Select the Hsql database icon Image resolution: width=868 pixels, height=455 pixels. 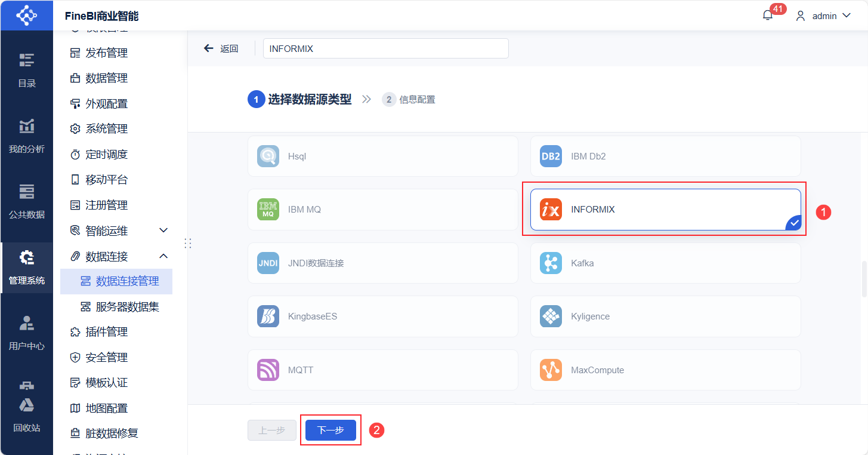(268, 156)
